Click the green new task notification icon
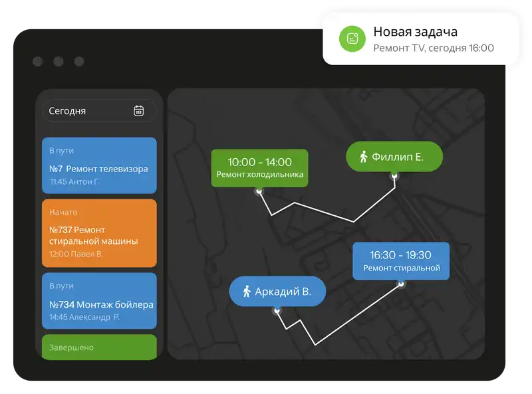The image size is (532, 394). click(352, 39)
